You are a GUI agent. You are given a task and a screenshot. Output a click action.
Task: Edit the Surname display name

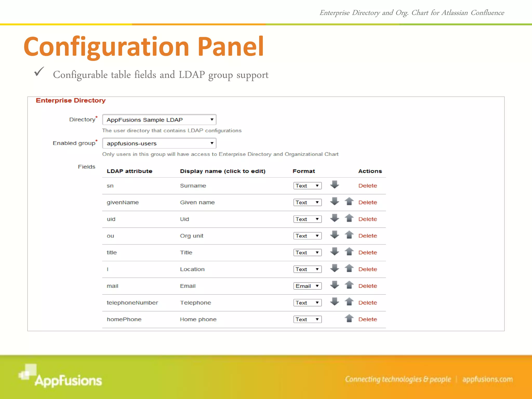[193, 186]
